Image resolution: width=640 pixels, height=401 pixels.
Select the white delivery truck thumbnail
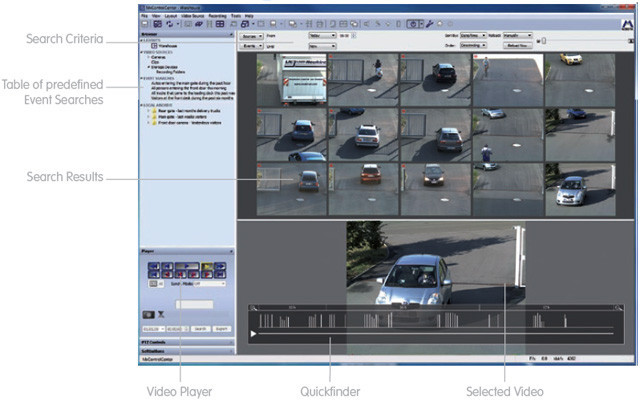291,78
